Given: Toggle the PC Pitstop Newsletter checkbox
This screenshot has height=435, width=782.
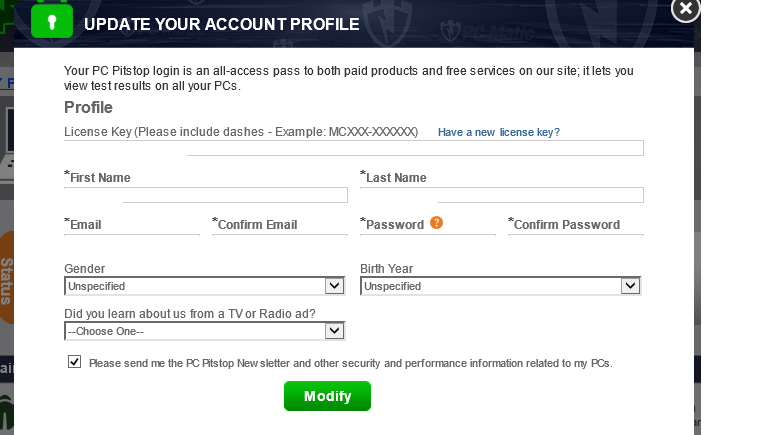Looking at the screenshot, I should coord(74,362).
